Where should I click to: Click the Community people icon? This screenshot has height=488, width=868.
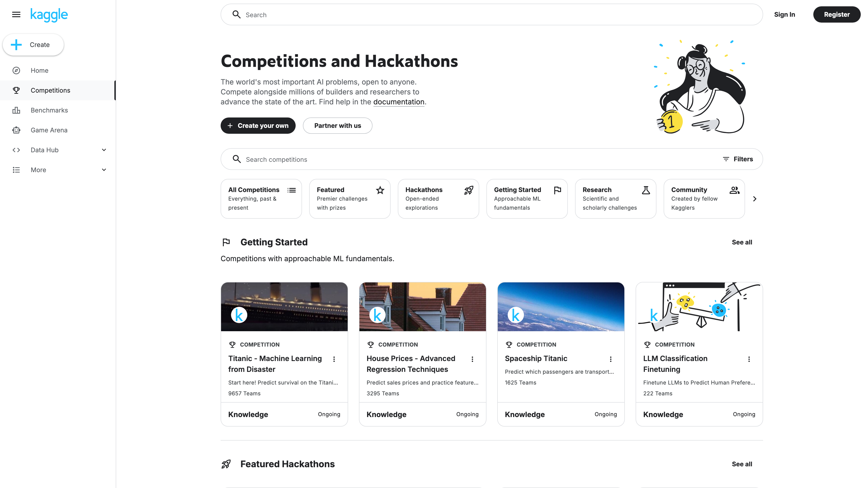click(735, 190)
